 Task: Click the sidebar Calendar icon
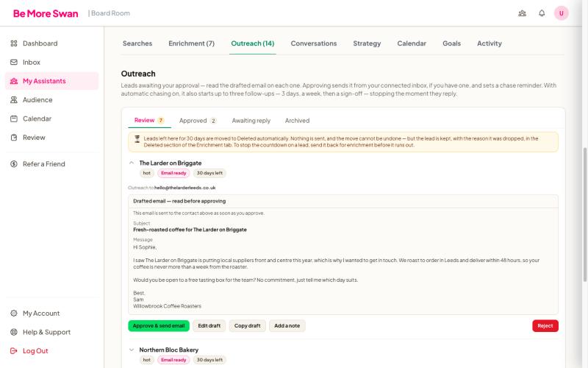14,118
